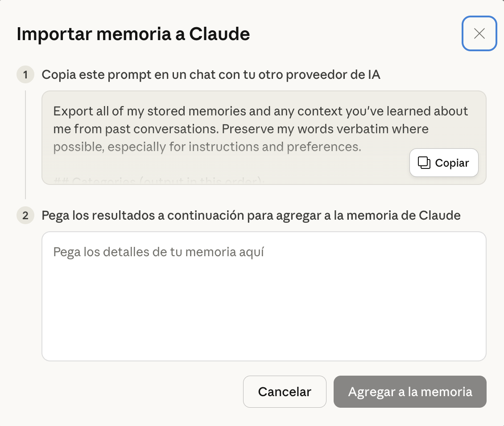
Task: Click the 'Copia este prompt' step label
Action: click(x=211, y=74)
